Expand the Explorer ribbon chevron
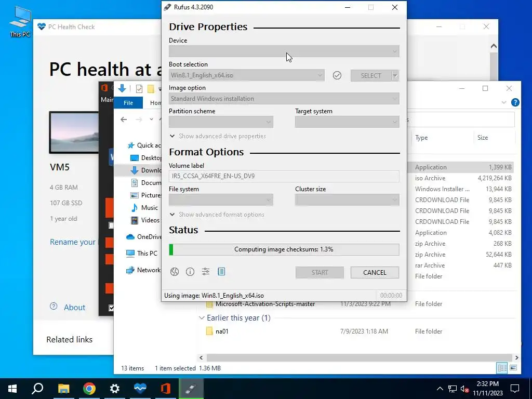The width and height of the screenshot is (532, 399). [x=504, y=102]
